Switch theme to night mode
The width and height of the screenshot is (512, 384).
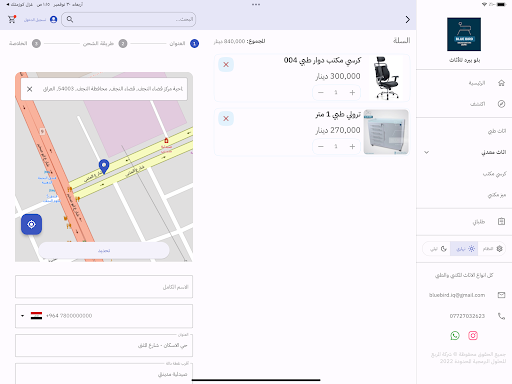click(x=437, y=249)
